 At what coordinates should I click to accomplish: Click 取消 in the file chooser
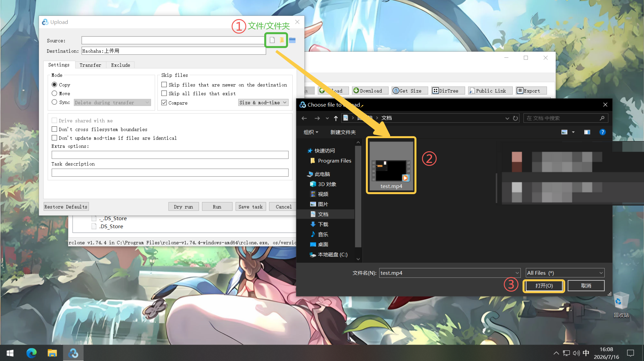tap(586, 285)
